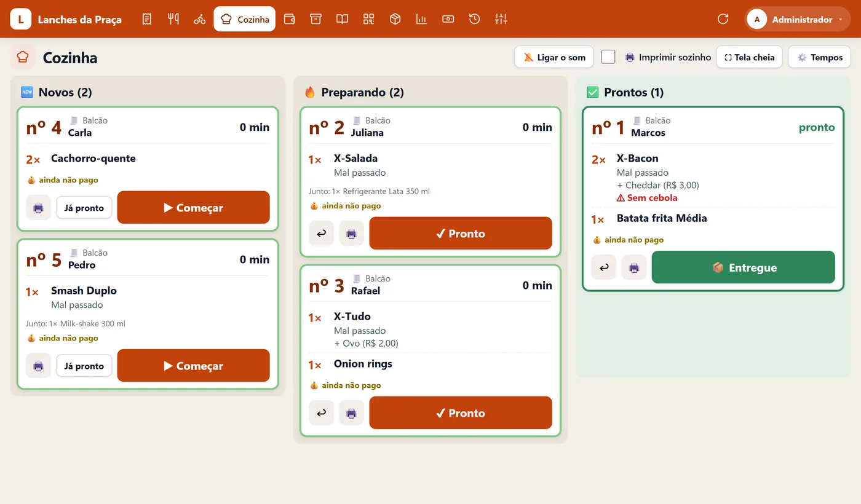Print order nº 3 with printer icon
Viewport: 861px width, 504px height.
(351, 413)
